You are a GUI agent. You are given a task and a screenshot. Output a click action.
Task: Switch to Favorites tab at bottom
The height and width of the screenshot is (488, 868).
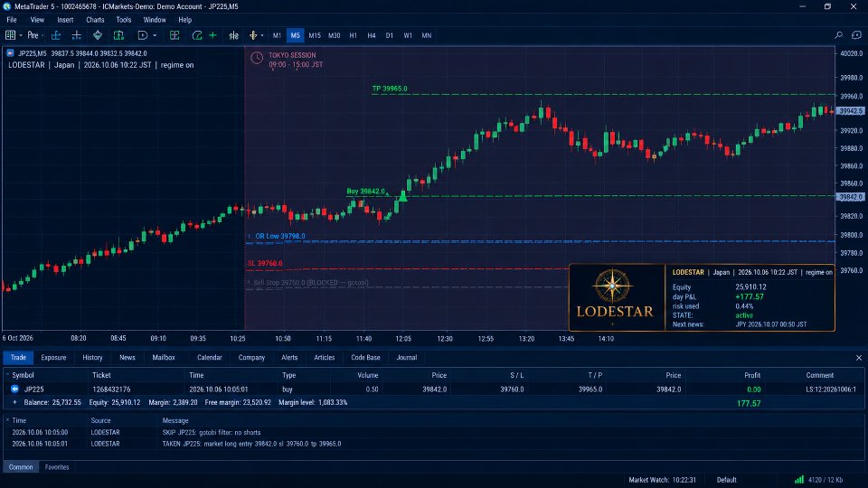(x=57, y=467)
